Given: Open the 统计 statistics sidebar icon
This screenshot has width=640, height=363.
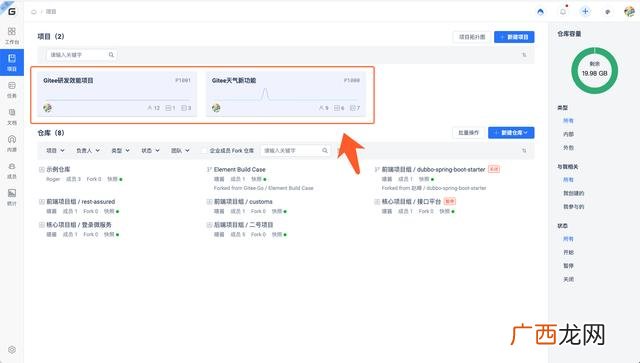Looking at the screenshot, I should 12,197.
